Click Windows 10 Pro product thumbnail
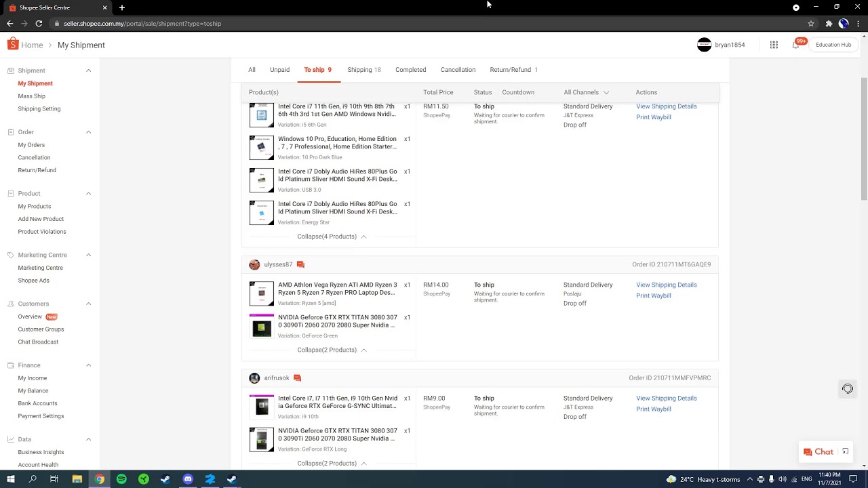This screenshot has height=488, width=868. pos(262,148)
